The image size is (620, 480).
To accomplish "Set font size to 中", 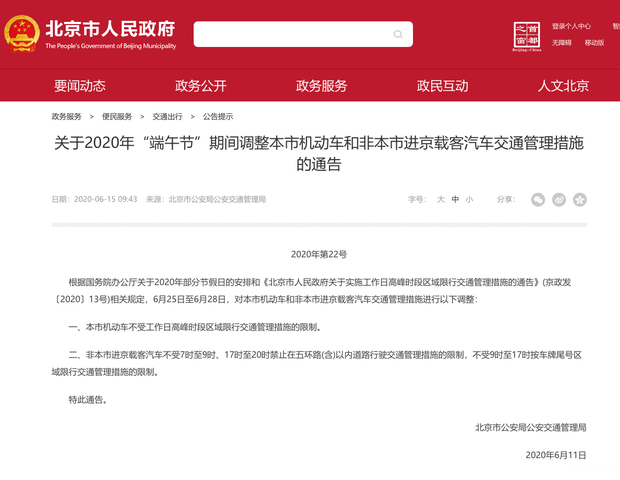I will pyautogui.click(x=455, y=199).
